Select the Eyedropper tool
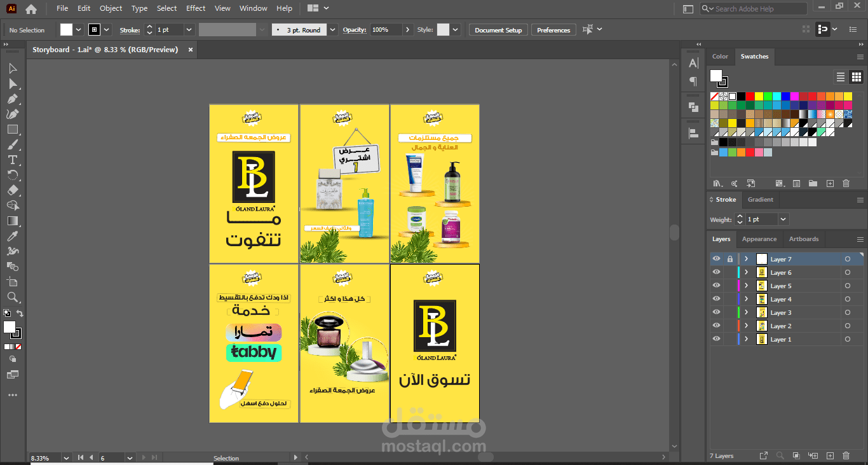This screenshot has width=868, height=465. (x=13, y=236)
